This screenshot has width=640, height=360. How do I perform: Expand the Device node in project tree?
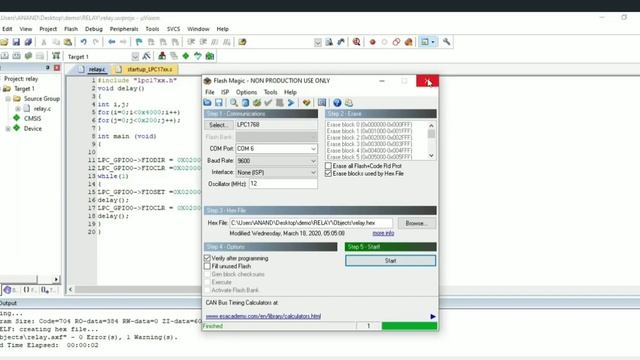8,129
